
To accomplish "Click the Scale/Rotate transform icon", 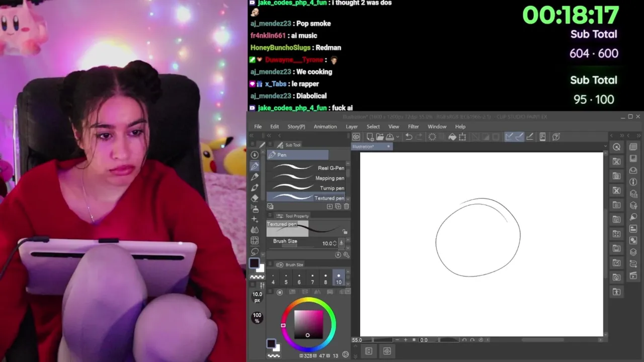I will pyautogui.click(x=462, y=137).
